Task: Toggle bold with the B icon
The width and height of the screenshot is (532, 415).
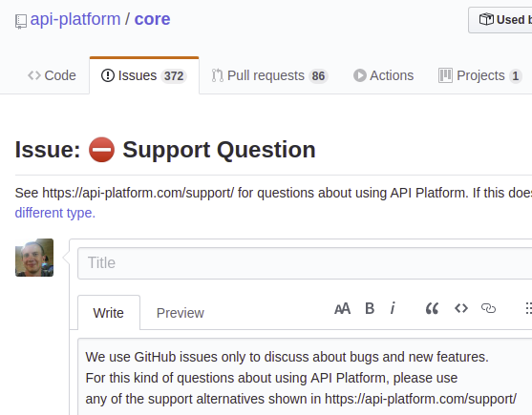Action: click(370, 308)
